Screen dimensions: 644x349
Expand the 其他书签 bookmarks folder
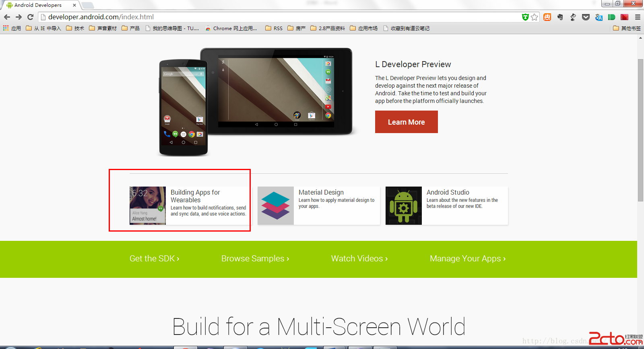tap(627, 28)
